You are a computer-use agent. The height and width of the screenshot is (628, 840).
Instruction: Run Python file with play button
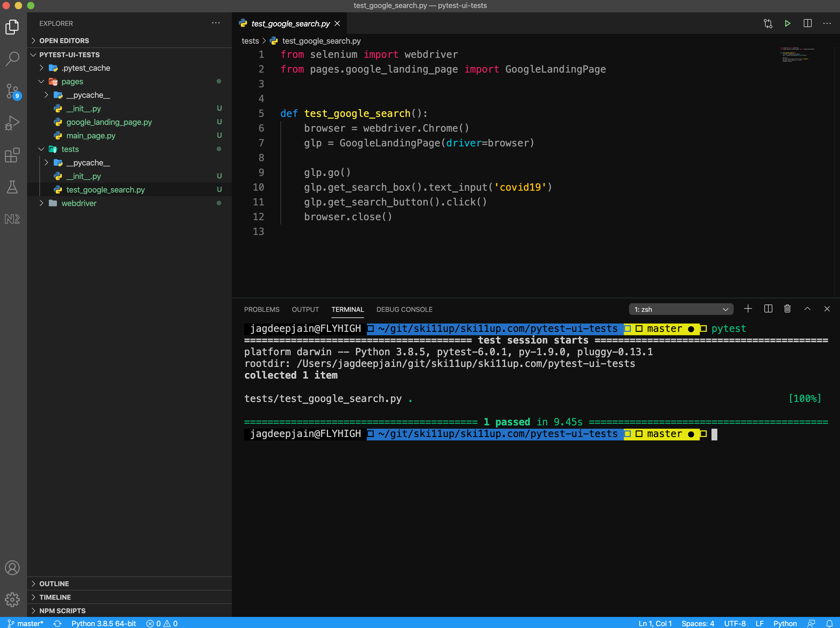click(x=787, y=24)
